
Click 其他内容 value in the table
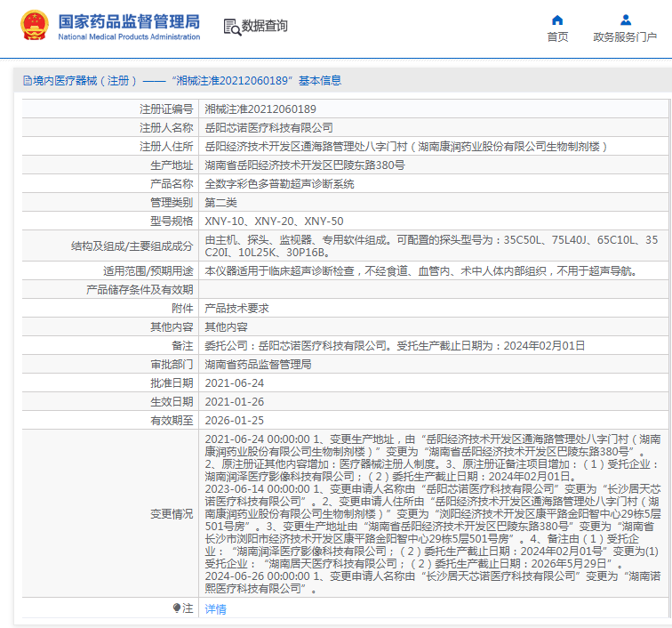(226, 326)
